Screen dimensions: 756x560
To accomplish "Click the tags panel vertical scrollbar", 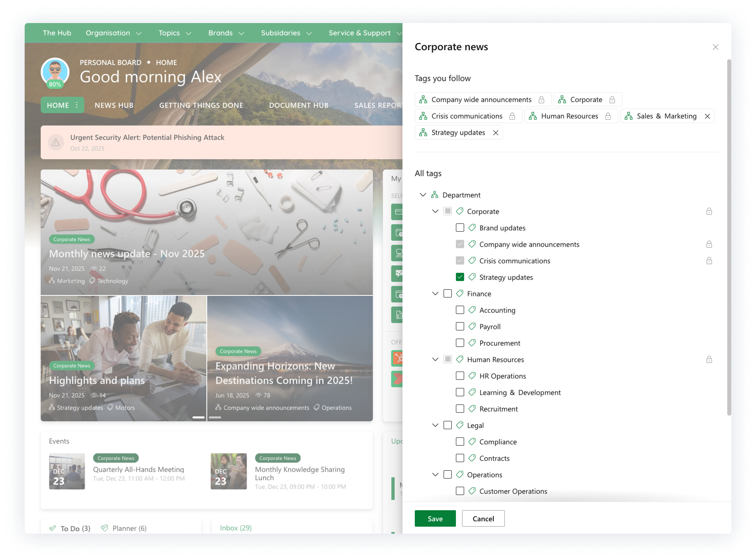I will click(729, 237).
